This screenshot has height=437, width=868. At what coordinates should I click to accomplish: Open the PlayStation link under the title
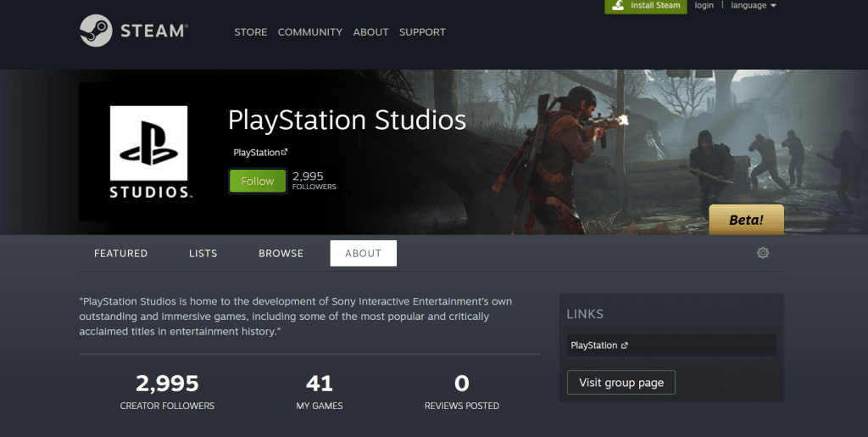pyautogui.click(x=260, y=152)
